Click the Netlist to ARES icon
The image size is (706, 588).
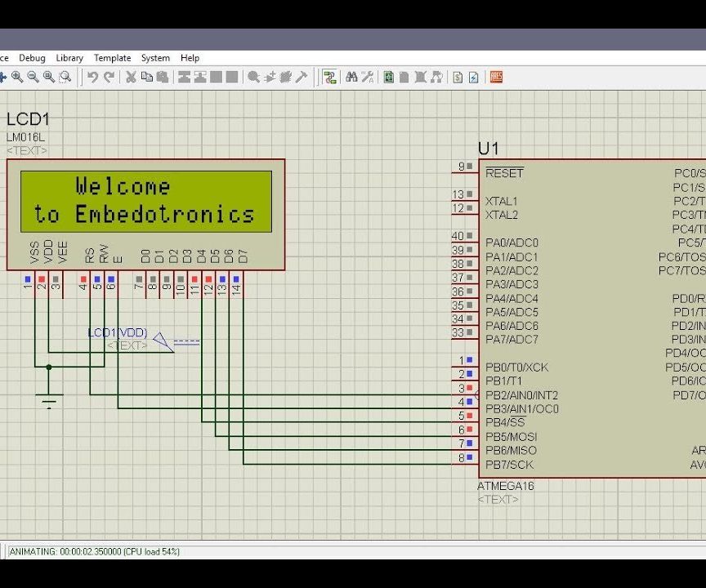pos(495,76)
